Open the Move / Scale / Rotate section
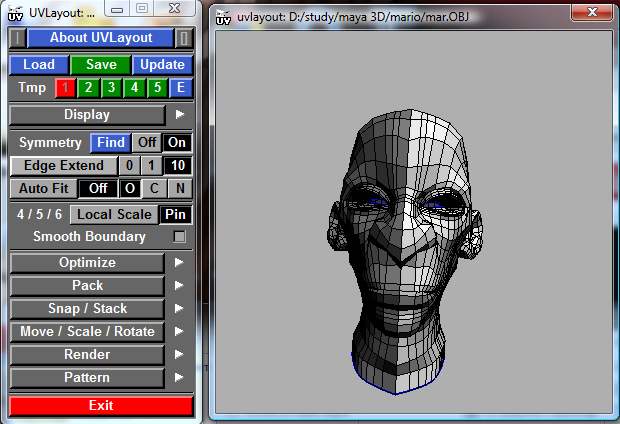This screenshot has width=620, height=424. (87, 332)
